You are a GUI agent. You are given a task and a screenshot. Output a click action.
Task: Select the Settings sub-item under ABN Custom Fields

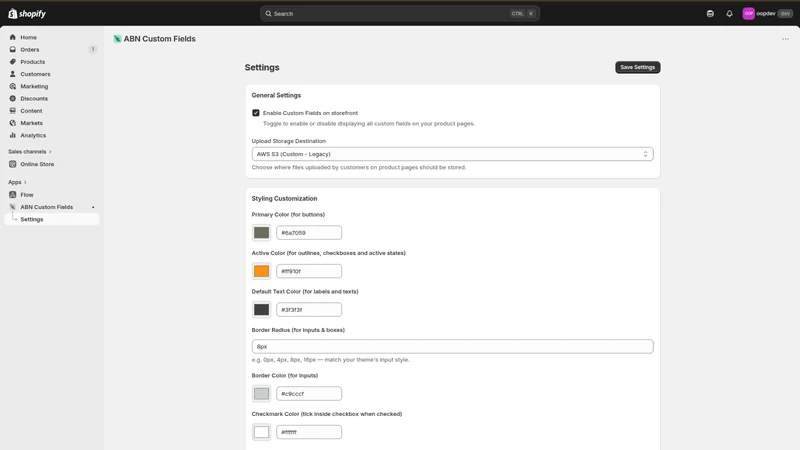point(52,219)
